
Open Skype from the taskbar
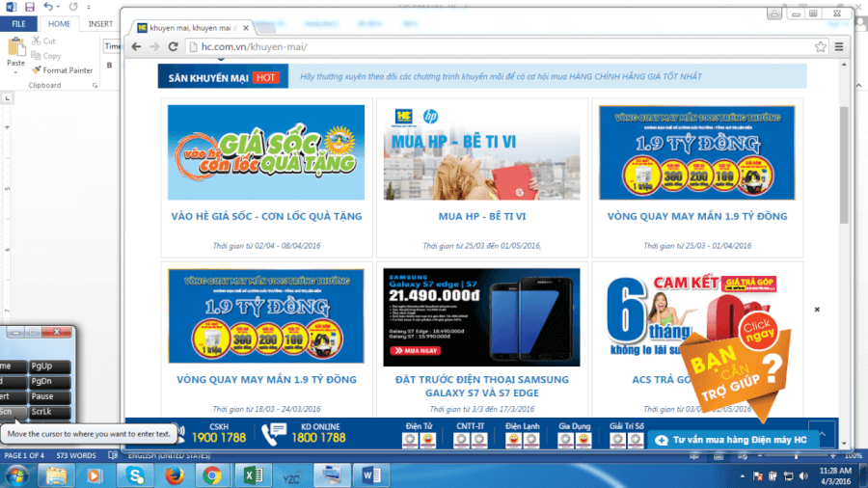pos(135,474)
